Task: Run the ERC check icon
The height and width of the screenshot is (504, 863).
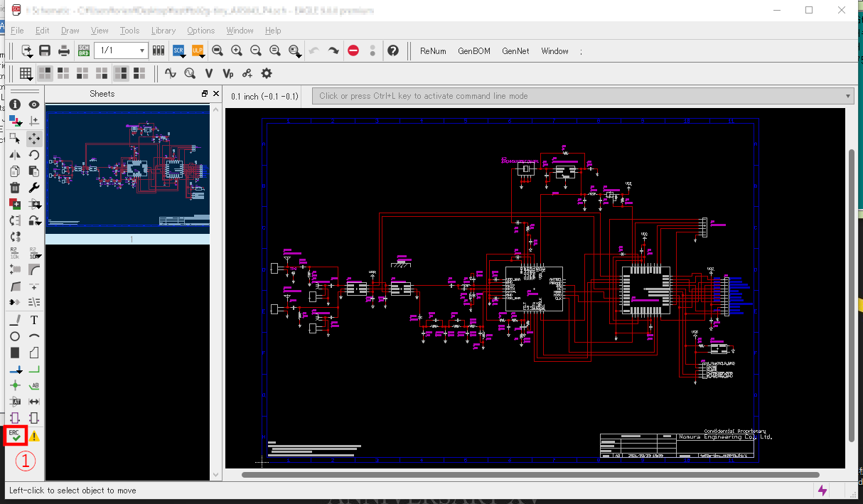Action: pyautogui.click(x=15, y=435)
